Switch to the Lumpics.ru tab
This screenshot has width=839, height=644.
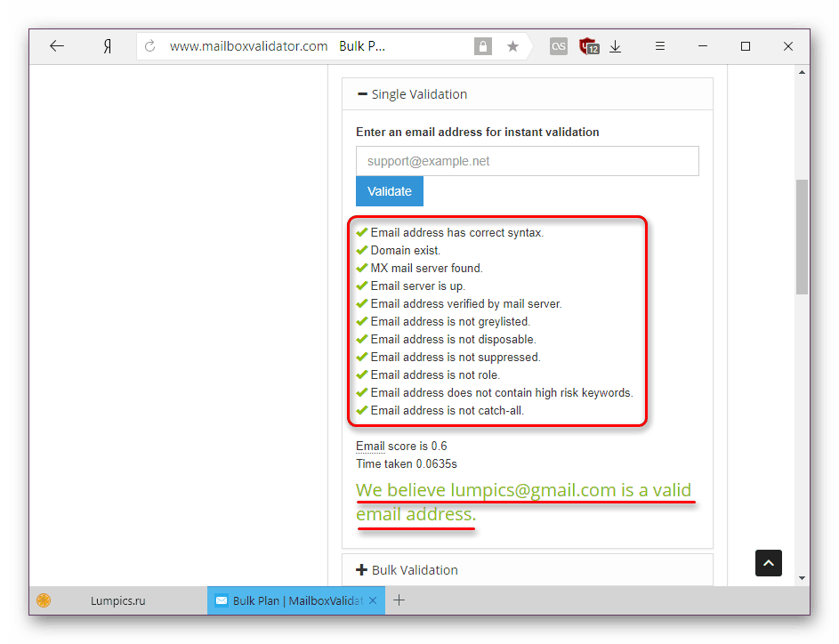click(117, 600)
